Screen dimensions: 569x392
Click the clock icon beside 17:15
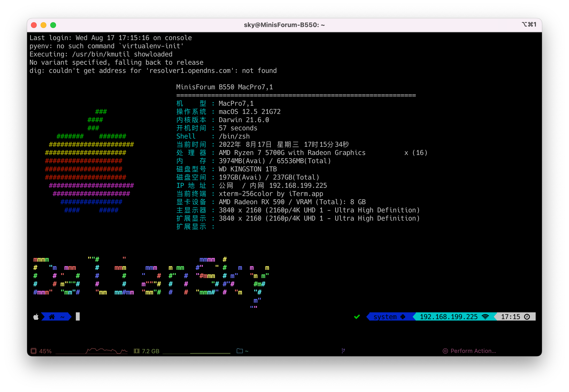[x=527, y=317]
